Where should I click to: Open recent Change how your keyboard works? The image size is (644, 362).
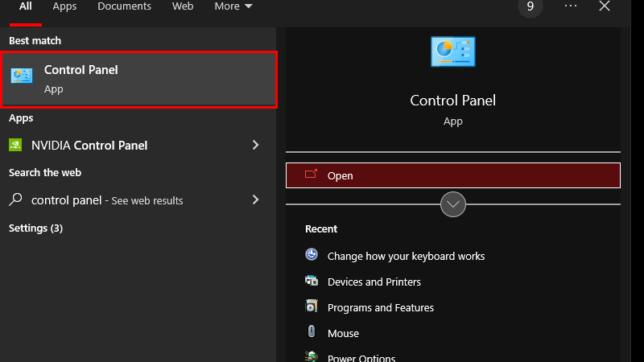(406, 256)
